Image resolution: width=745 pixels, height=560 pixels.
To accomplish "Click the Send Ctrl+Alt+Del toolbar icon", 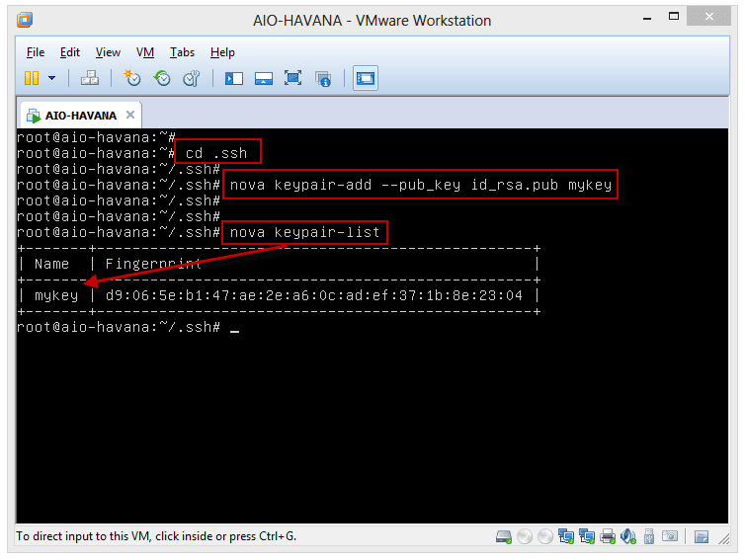I will (x=89, y=78).
